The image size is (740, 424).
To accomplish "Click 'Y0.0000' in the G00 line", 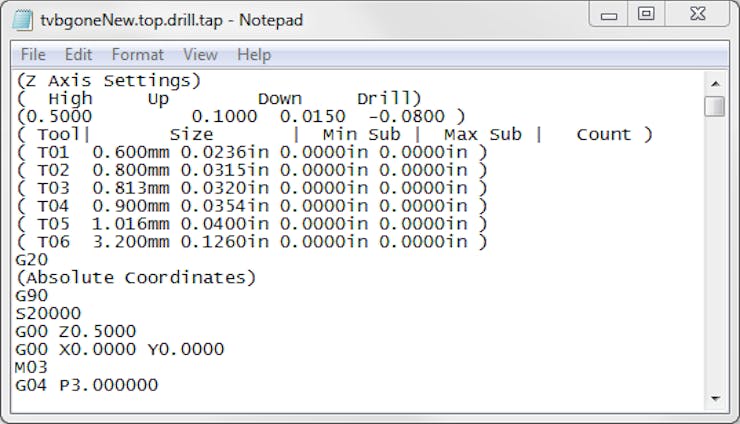I will [186, 349].
